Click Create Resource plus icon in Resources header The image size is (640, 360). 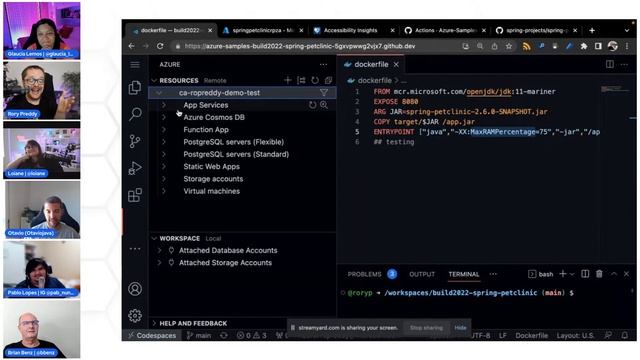(288, 80)
